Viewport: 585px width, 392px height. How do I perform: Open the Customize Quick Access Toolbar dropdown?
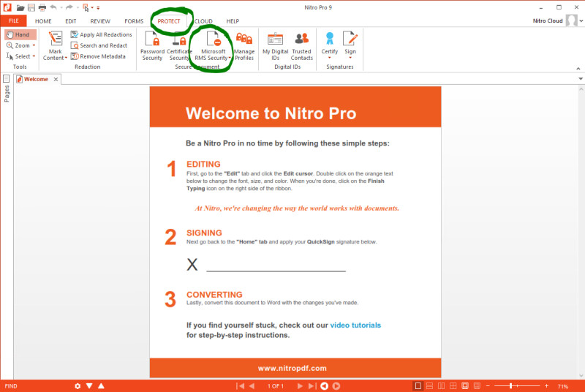point(98,8)
